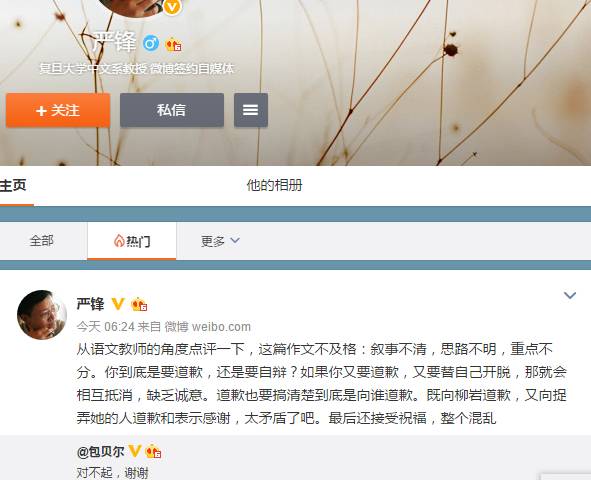Click the blue male gender icon

click(x=151, y=43)
